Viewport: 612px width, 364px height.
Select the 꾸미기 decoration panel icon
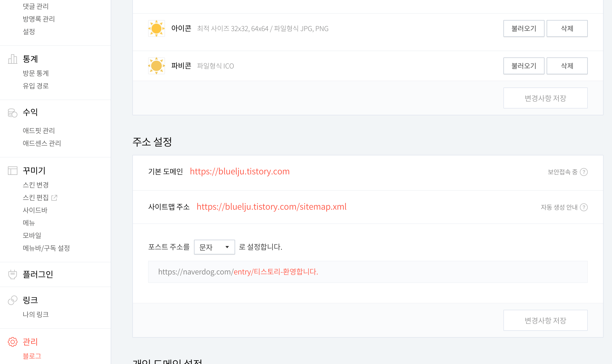point(12,170)
